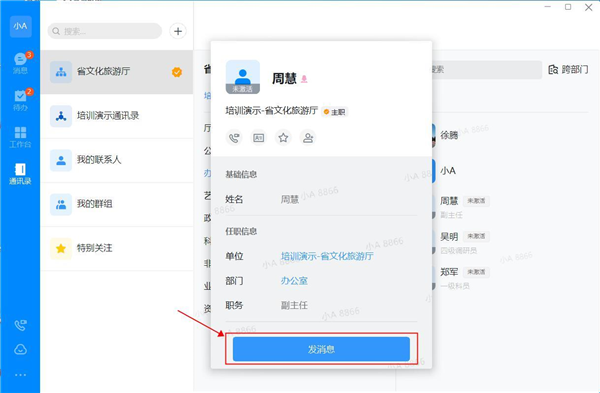Select the Contacts (通讯录) sidebar icon

20,174
